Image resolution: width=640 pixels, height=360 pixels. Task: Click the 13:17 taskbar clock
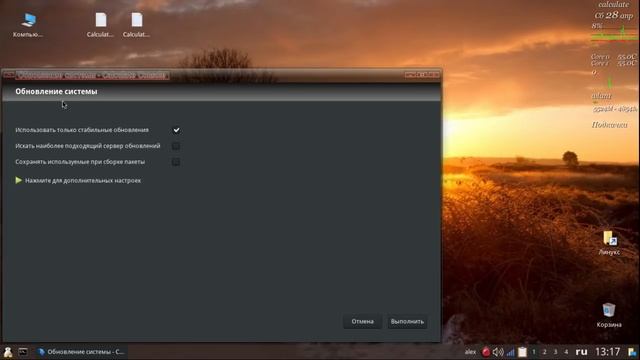coord(607,352)
